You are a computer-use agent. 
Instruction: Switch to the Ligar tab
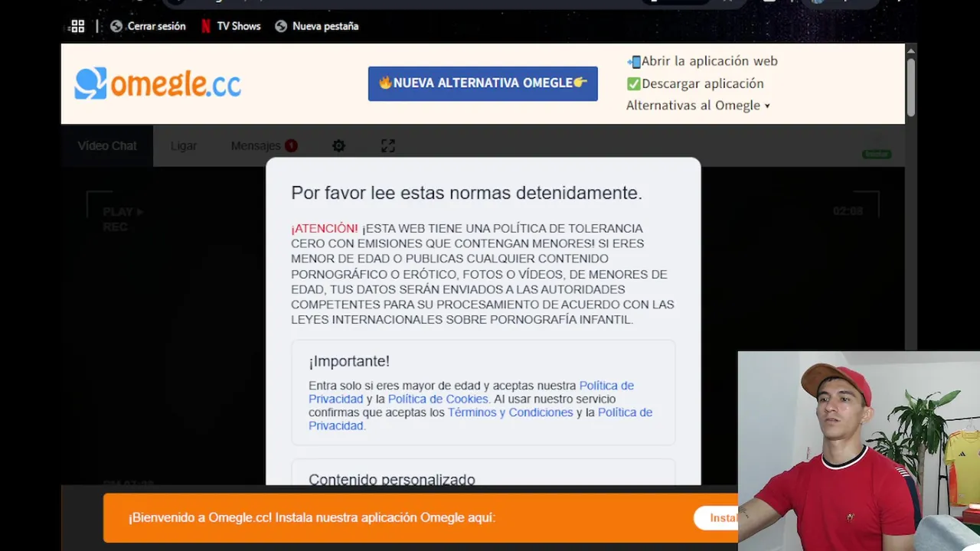[184, 145]
